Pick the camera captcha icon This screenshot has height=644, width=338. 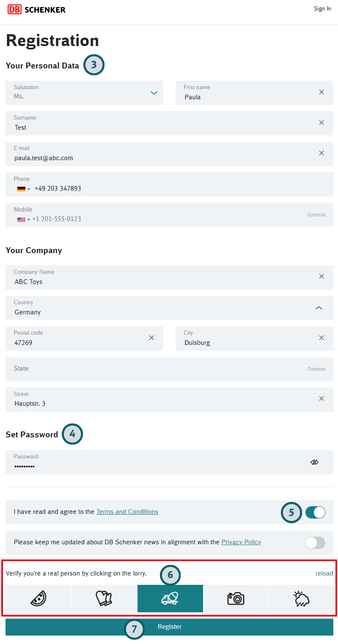[236, 598]
